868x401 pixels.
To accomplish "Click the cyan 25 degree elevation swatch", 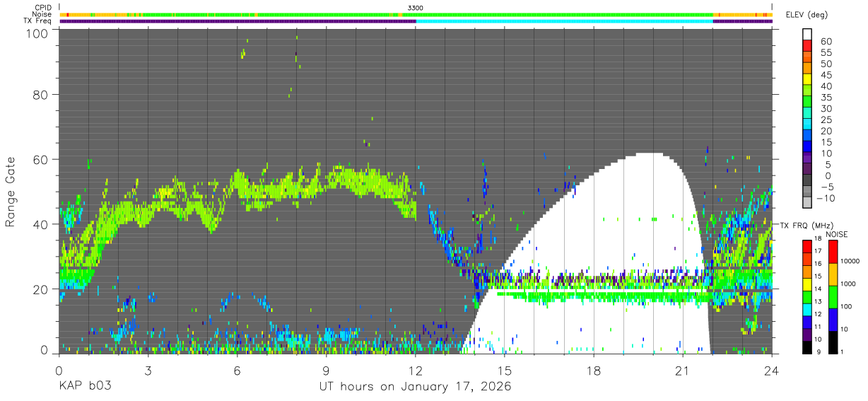I will point(807,124).
